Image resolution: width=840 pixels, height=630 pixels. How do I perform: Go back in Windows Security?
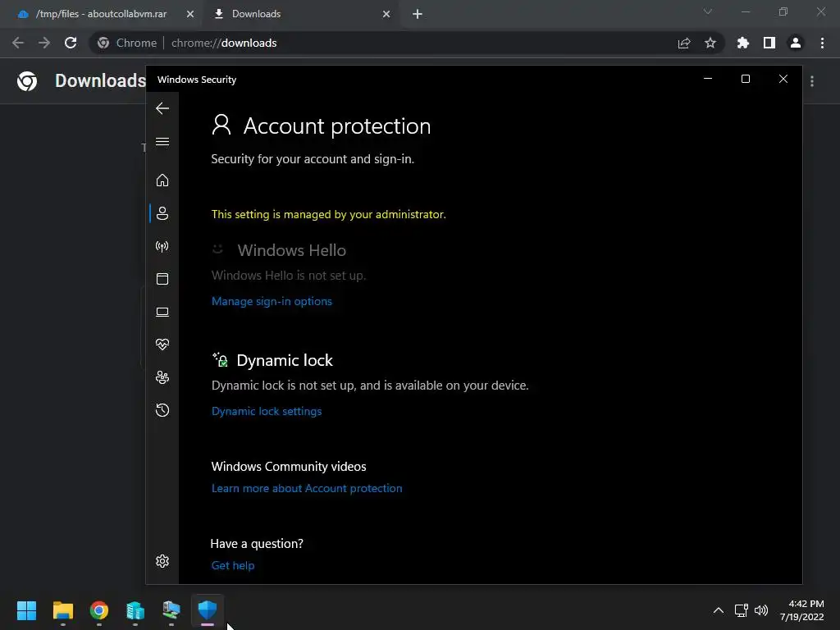click(162, 108)
